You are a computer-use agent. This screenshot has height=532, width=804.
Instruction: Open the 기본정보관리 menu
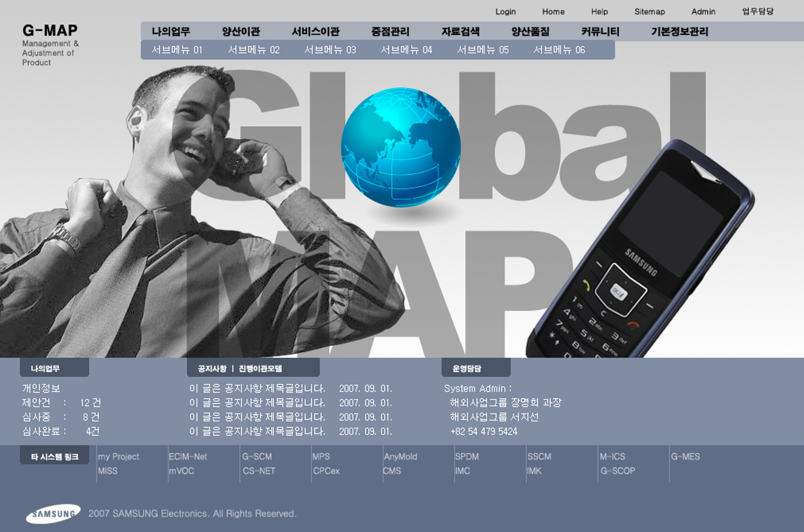pos(679,32)
